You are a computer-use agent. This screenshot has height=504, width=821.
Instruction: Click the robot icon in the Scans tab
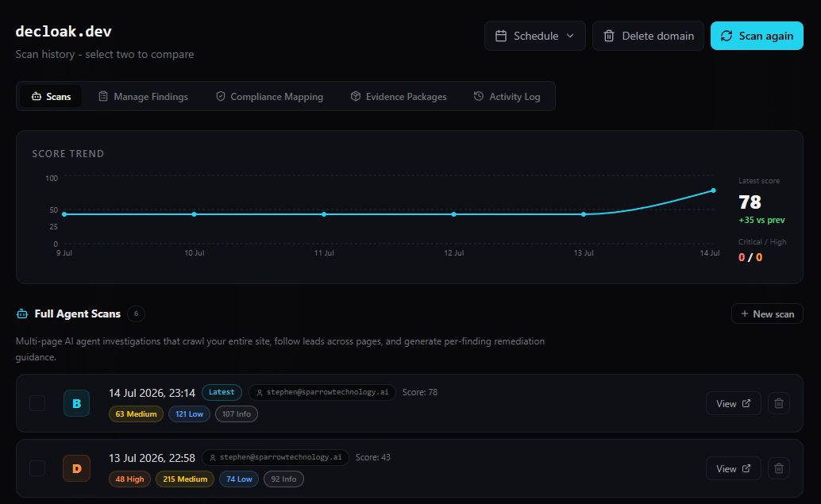pyautogui.click(x=37, y=96)
